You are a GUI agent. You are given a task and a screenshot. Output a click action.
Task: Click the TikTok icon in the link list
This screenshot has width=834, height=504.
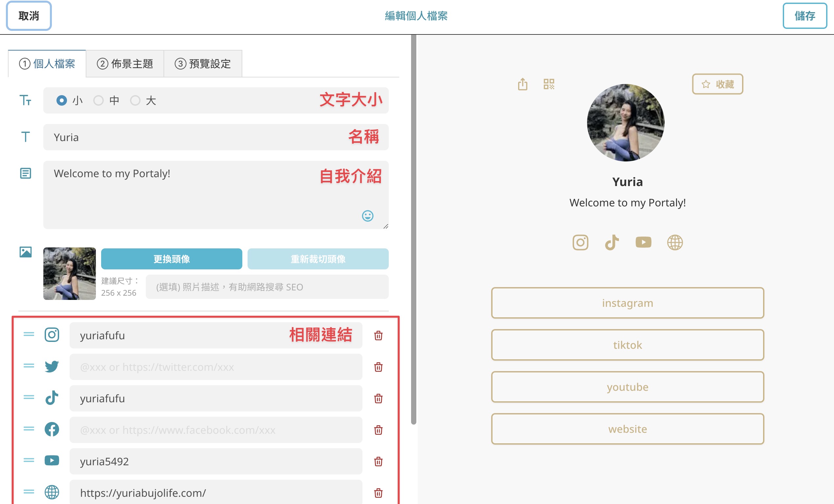click(52, 398)
